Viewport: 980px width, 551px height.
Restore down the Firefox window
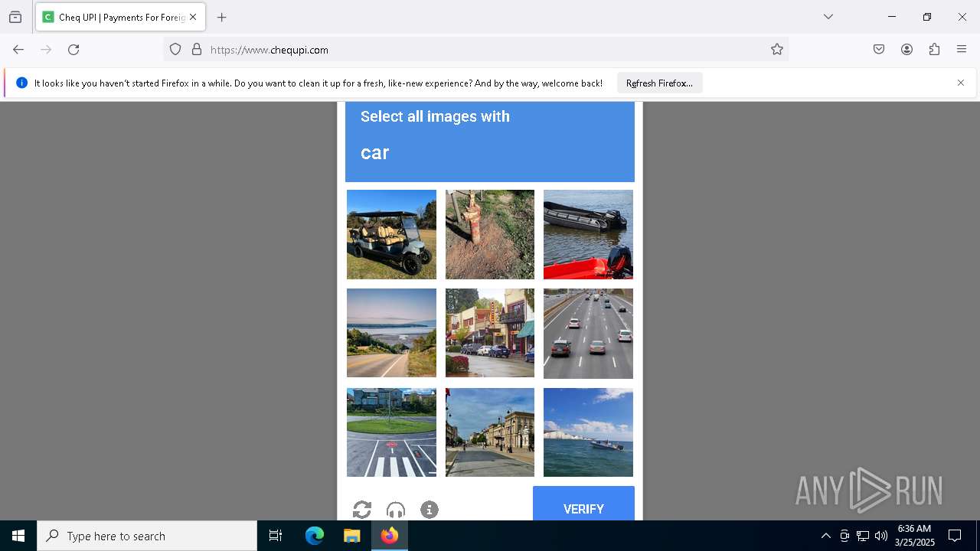[927, 17]
